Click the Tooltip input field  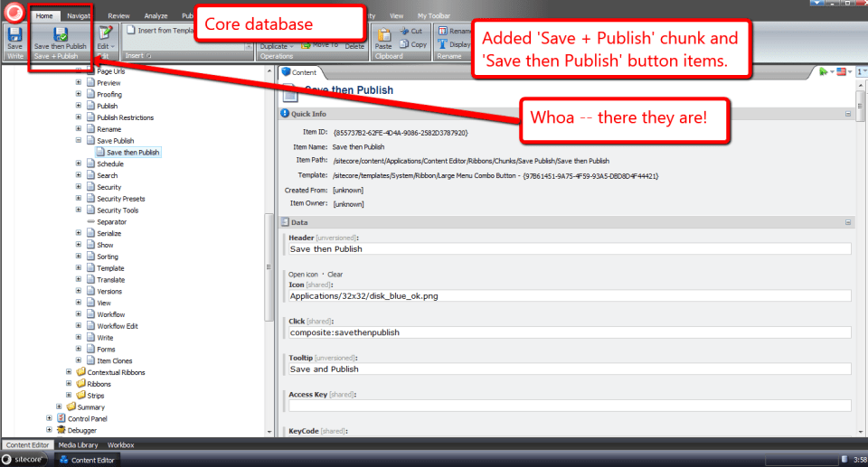point(570,369)
